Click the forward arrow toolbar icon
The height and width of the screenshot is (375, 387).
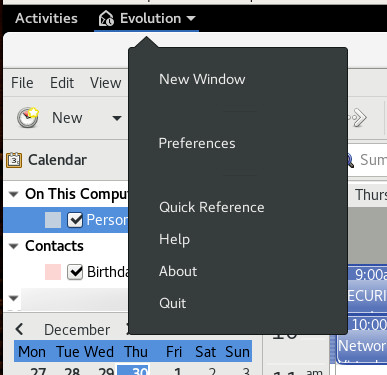pyautogui.click(x=357, y=118)
